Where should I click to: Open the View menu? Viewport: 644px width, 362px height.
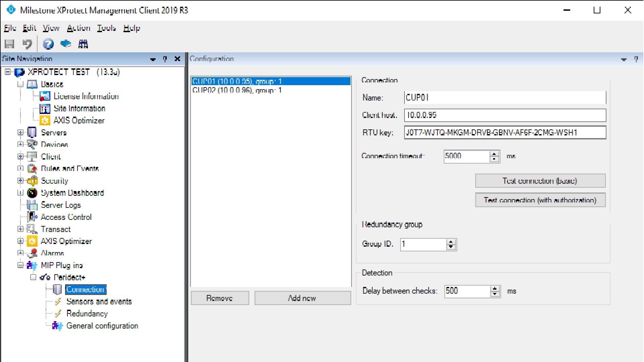pyautogui.click(x=51, y=28)
